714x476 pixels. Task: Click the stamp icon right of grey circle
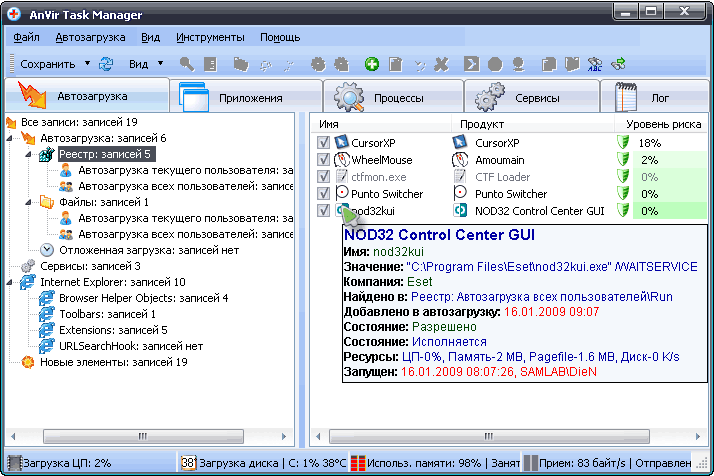pyautogui.click(x=518, y=64)
